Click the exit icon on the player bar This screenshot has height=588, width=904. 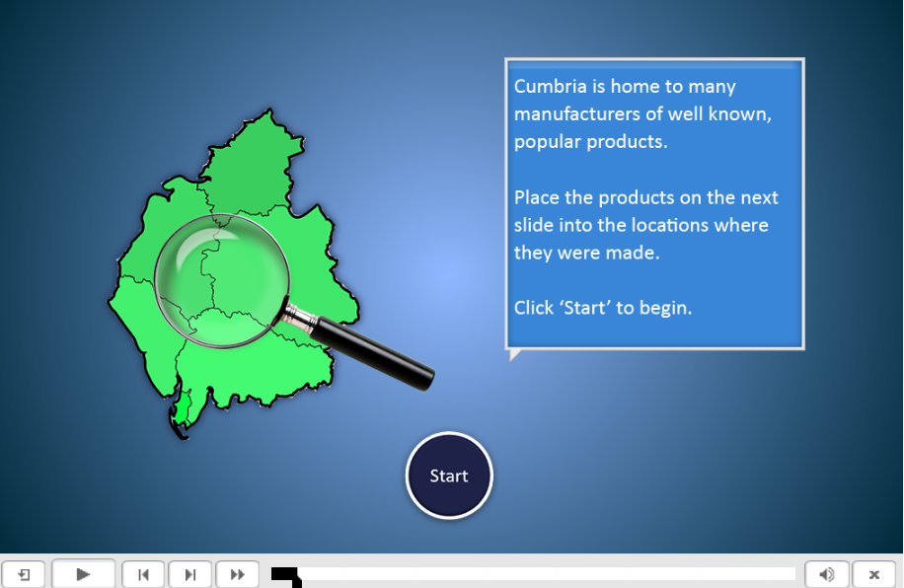click(x=24, y=574)
